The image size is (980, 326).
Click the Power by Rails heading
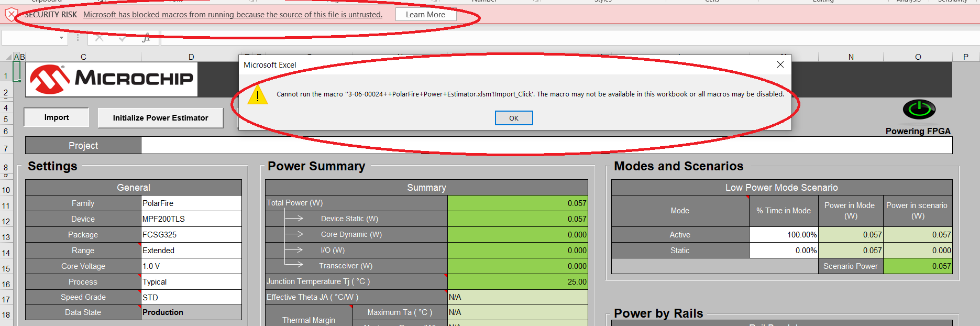click(x=658, y=313)
